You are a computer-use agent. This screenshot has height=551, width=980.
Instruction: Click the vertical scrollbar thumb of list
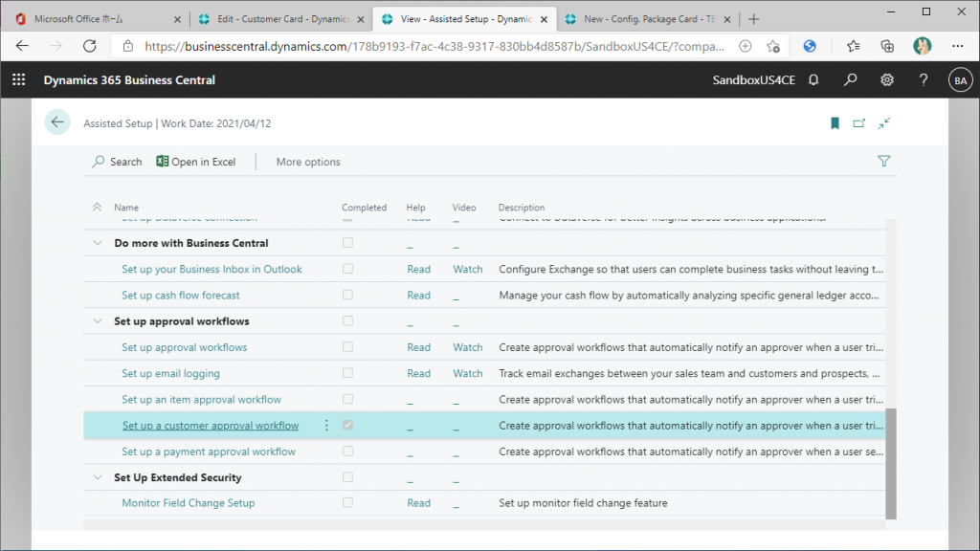[891, 464]
